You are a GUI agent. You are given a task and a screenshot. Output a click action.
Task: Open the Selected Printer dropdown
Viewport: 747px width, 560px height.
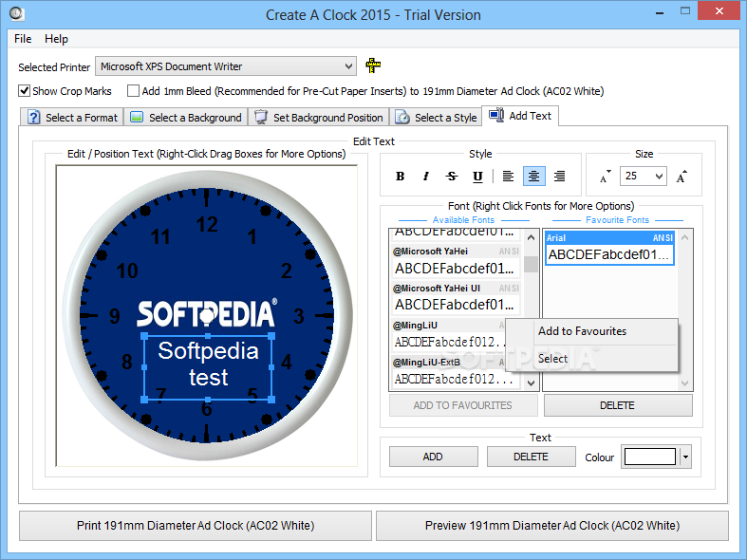[x=226, y=66]
